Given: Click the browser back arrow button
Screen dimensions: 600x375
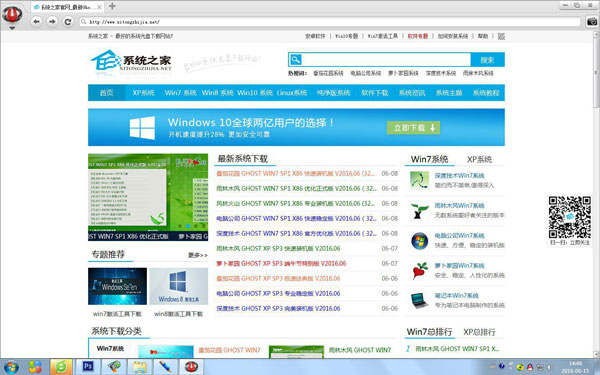Looking at the screenshot, I should 36,21.
